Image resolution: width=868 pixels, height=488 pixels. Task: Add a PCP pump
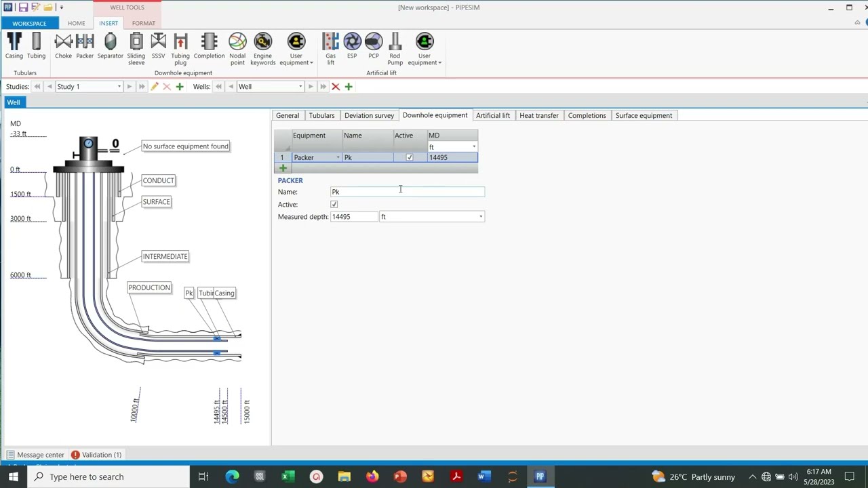374,47
